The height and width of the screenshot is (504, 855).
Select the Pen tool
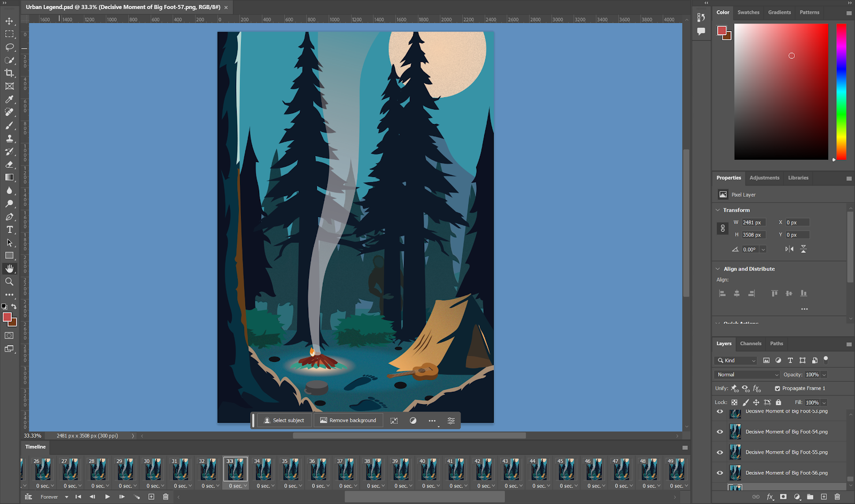point(9,216)
